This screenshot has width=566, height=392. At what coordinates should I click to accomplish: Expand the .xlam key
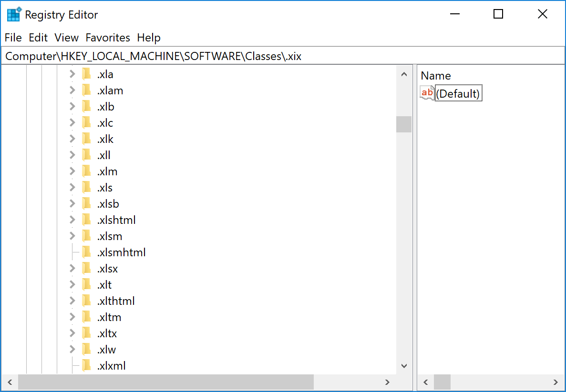pyautogui.click(x=72, y=90)
